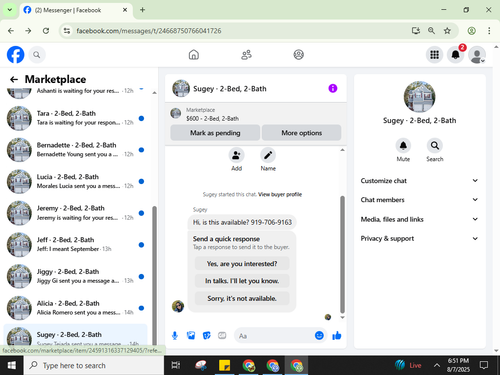The height and width of the screenshot is (375, 500).
Task: Open the account profile avatar menu
Action: pyautogui.click(x=477, y=55)
